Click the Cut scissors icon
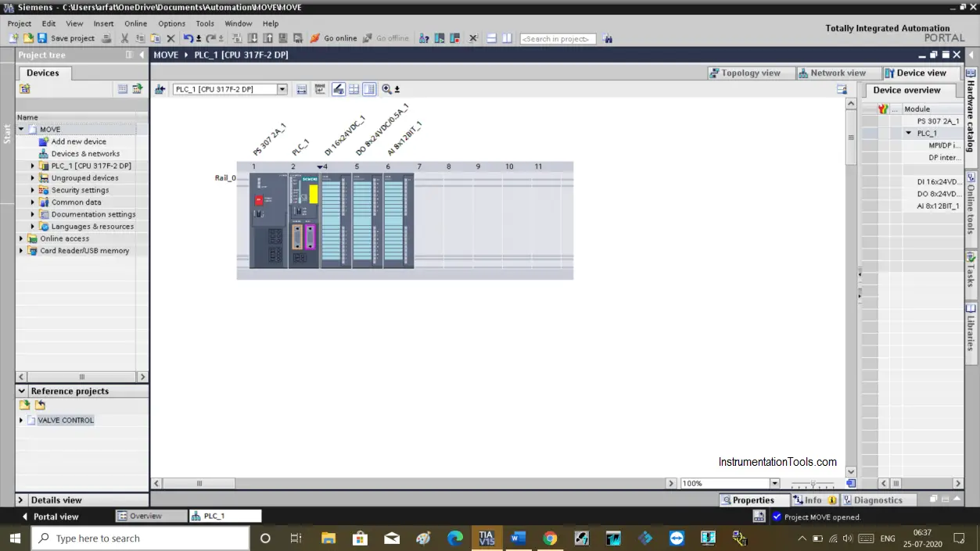This screenshot has height=551, width=980. [124, 38]
